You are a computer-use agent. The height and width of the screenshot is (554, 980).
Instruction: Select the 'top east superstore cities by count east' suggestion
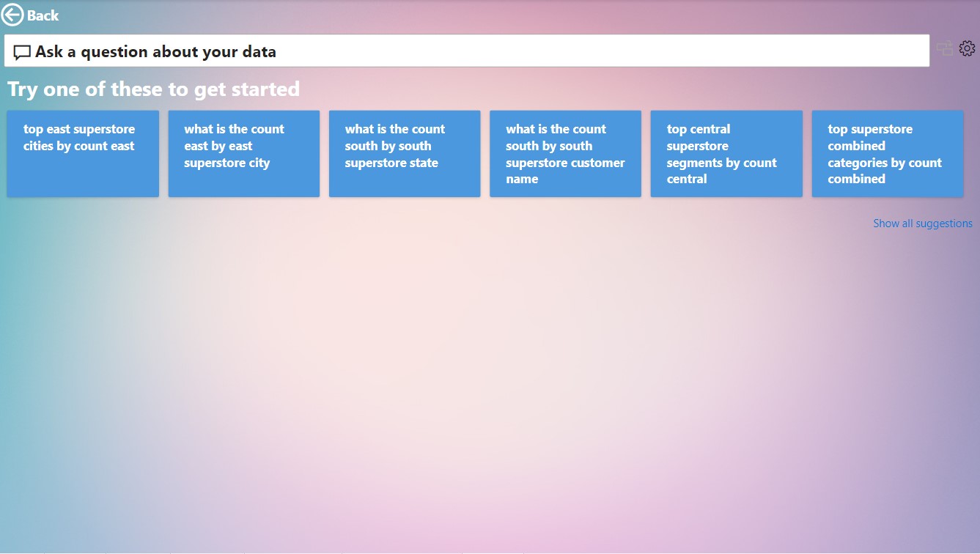[82, 153]
